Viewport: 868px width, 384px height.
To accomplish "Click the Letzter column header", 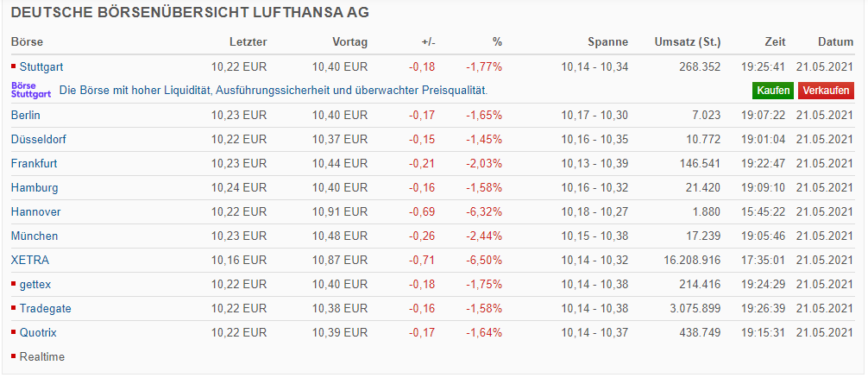I will coord(248,41).
